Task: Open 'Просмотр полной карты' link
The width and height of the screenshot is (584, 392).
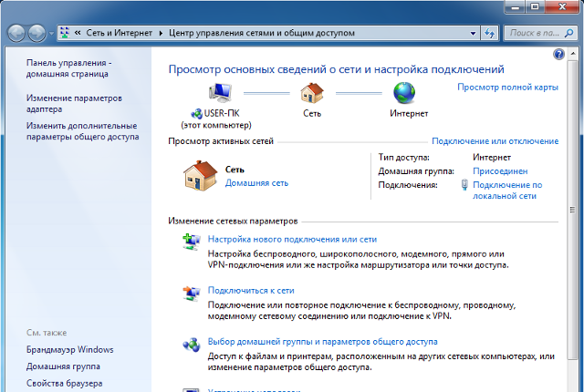Action: (507, 87)
